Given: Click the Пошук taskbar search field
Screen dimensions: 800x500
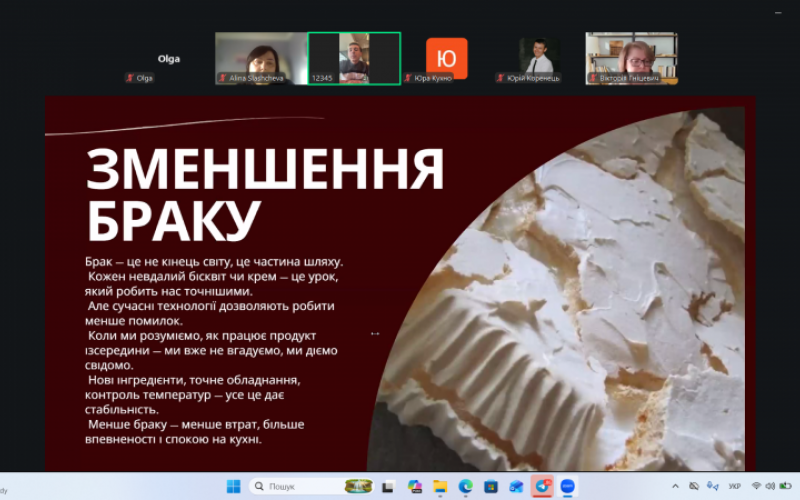Looking at the screenshot, I should tap(293, 486).
